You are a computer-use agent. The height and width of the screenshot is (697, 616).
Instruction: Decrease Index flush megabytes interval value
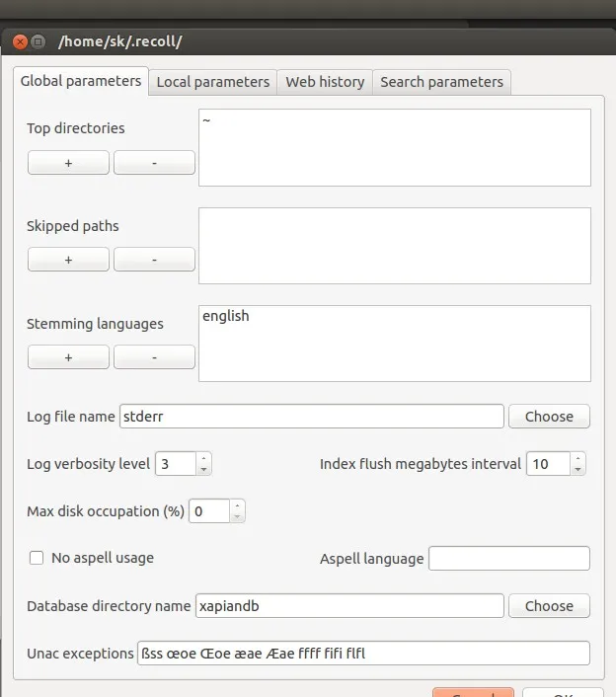click(x=577, y=469)
